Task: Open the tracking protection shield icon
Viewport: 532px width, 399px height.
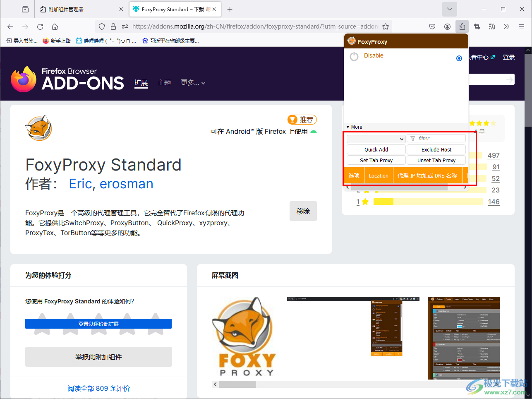Action: click(102, 26)
